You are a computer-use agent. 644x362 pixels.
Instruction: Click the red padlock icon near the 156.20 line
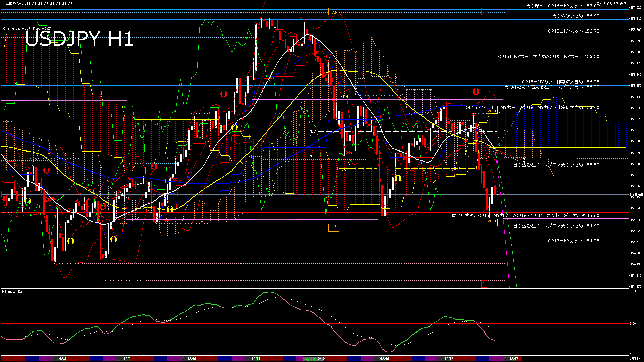(476, 91)
